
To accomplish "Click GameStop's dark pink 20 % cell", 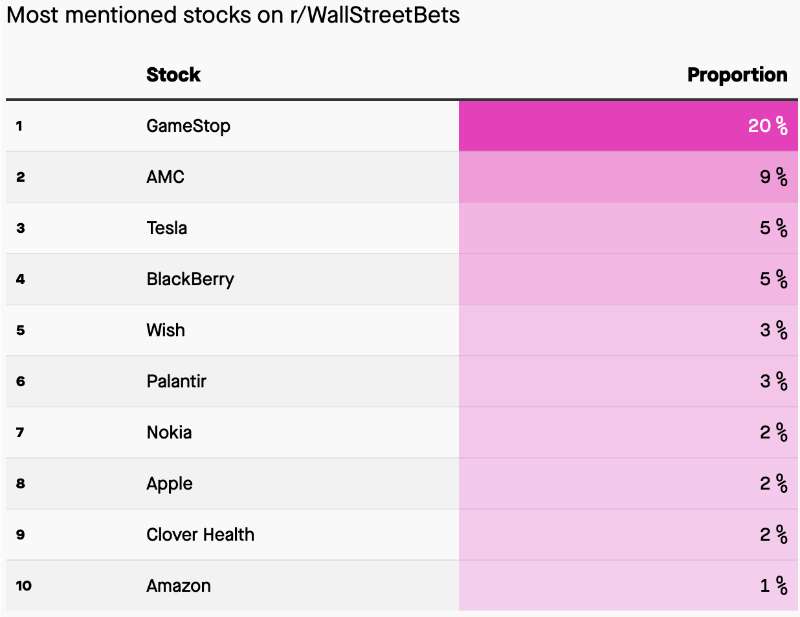I will pyautogui.click(x=628, y=126).
